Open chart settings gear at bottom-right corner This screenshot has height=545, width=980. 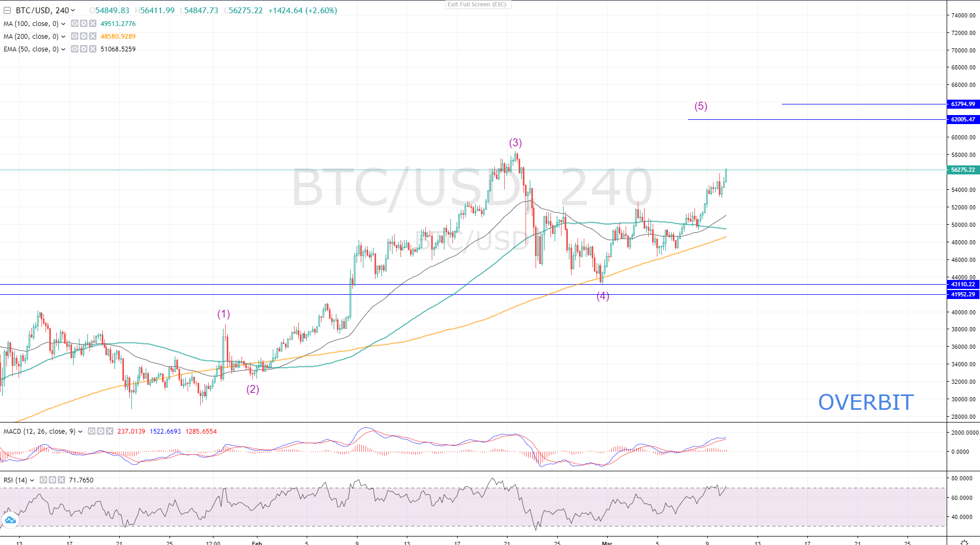coord(964,542)
